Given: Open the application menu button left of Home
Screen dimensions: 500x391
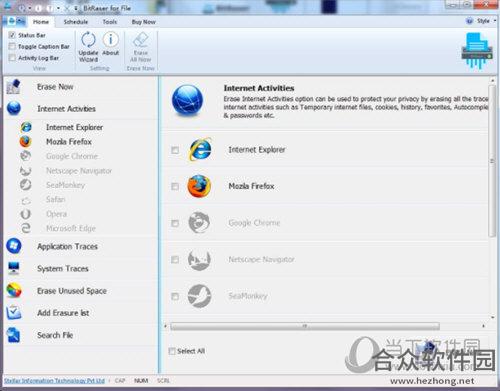Looking at the screenshot, I should coord(15,21).
